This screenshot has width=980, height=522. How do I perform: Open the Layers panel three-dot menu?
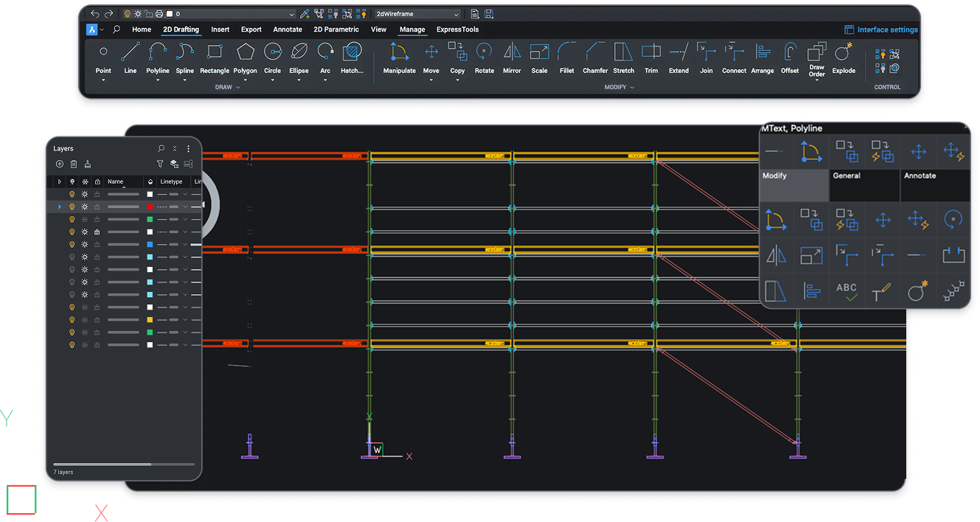[188, 148]
